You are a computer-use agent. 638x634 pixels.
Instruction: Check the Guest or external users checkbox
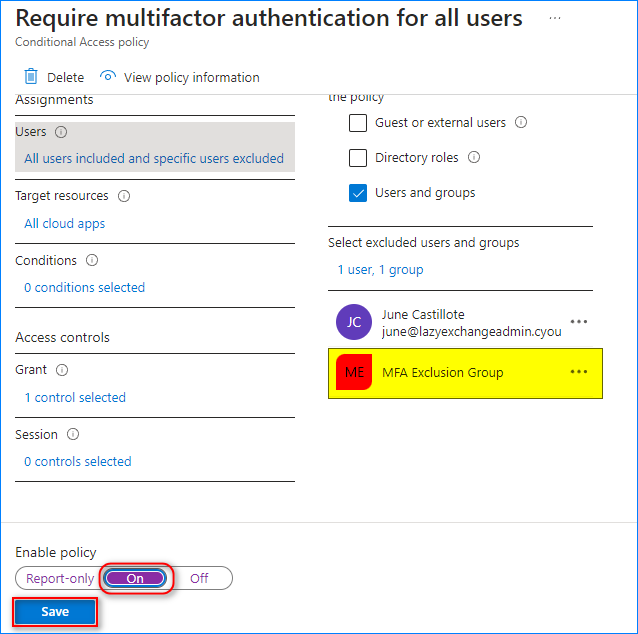358,122
